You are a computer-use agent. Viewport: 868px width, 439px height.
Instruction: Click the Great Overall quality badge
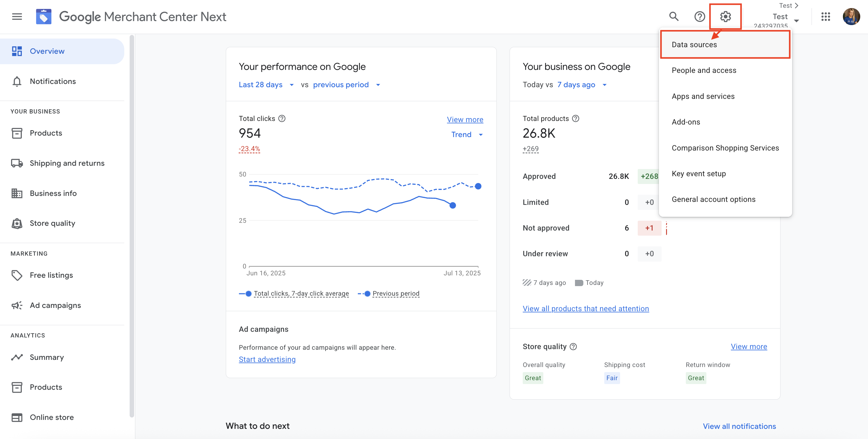coord(533,378)
